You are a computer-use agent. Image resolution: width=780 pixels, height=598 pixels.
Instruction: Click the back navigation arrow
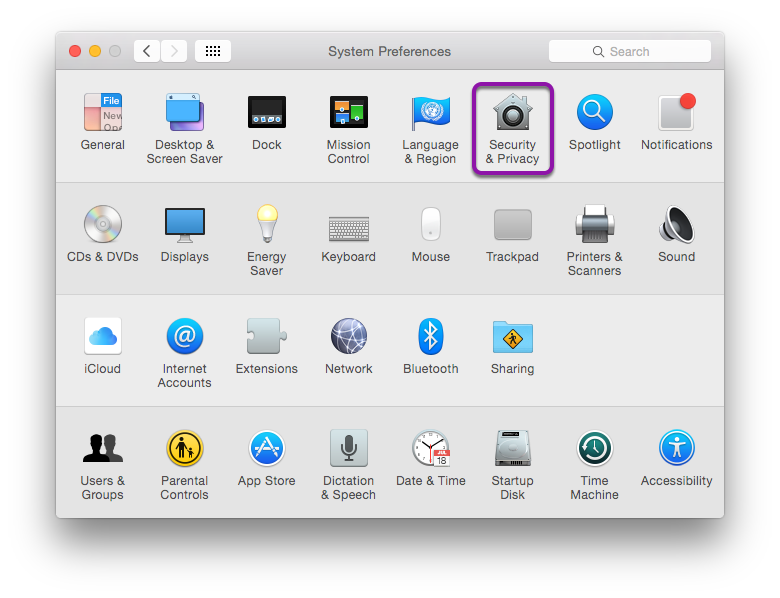147,51
